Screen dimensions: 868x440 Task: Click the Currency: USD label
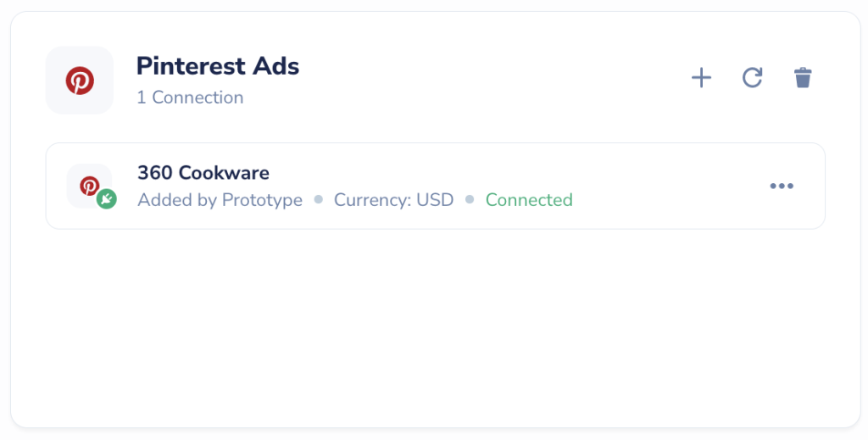[393, 200]
